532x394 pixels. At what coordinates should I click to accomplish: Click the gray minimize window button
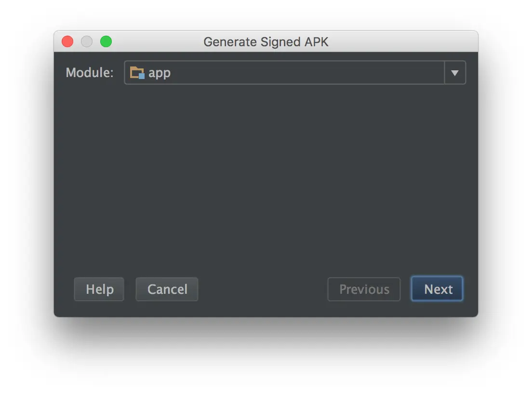coord(87,41)
